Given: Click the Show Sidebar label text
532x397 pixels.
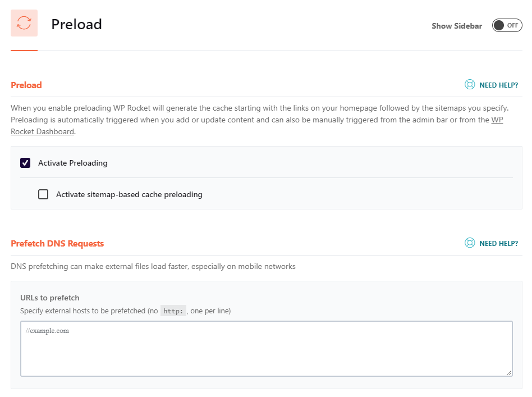Looking at the screenshot, I should [457, 26].
